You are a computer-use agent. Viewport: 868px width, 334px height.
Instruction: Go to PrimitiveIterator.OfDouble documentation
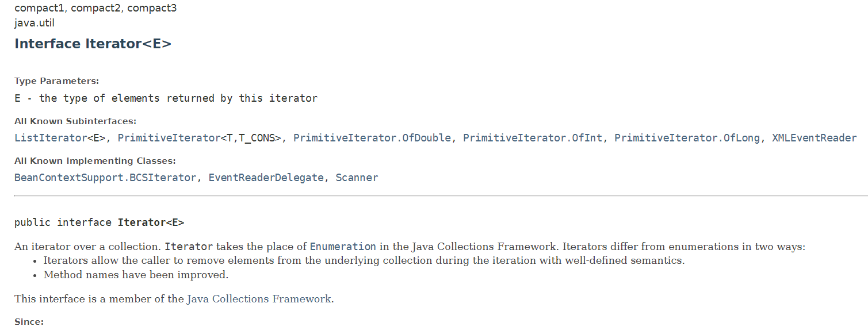[372, 138]
